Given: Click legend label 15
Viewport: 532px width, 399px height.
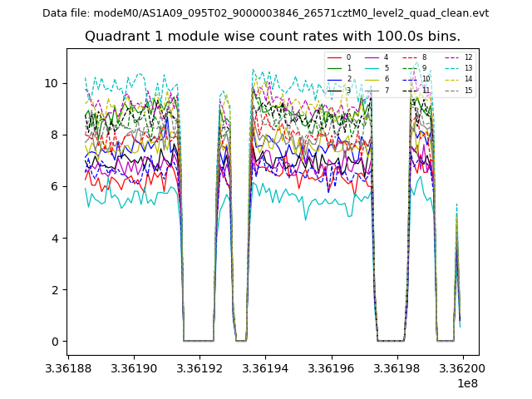Looking at the screenshot, I should pos(468,91).
